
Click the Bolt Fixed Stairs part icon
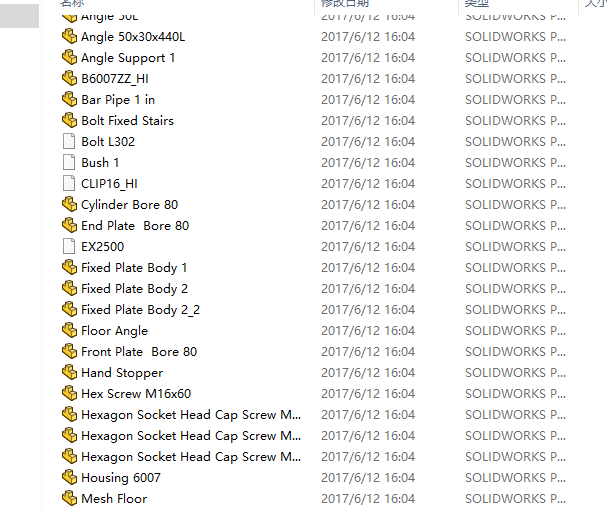coord(70,120)
